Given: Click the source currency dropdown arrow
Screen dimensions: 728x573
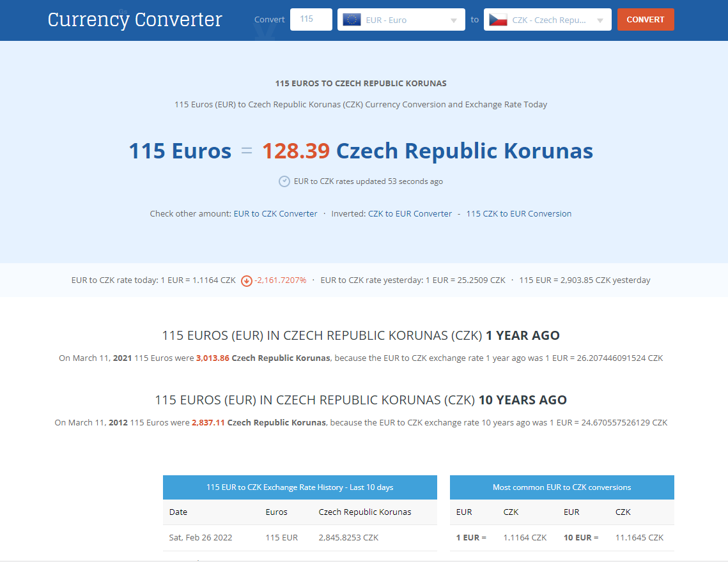Looking at the screenshot, I should [454, 20].
